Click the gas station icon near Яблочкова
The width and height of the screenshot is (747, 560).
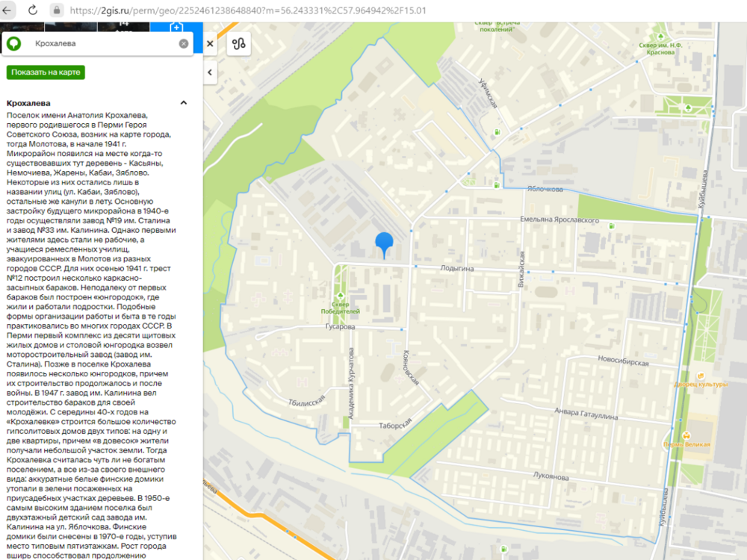pos(497,185)
